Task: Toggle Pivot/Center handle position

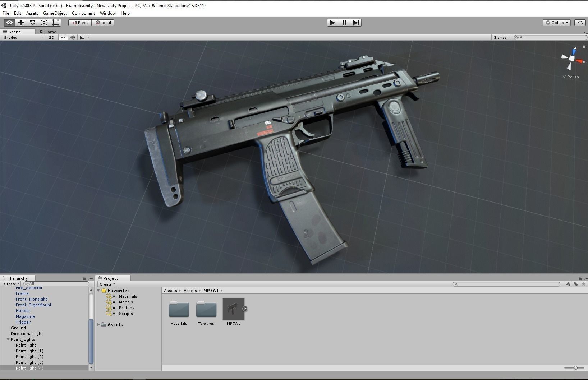Action: (80, 22)
